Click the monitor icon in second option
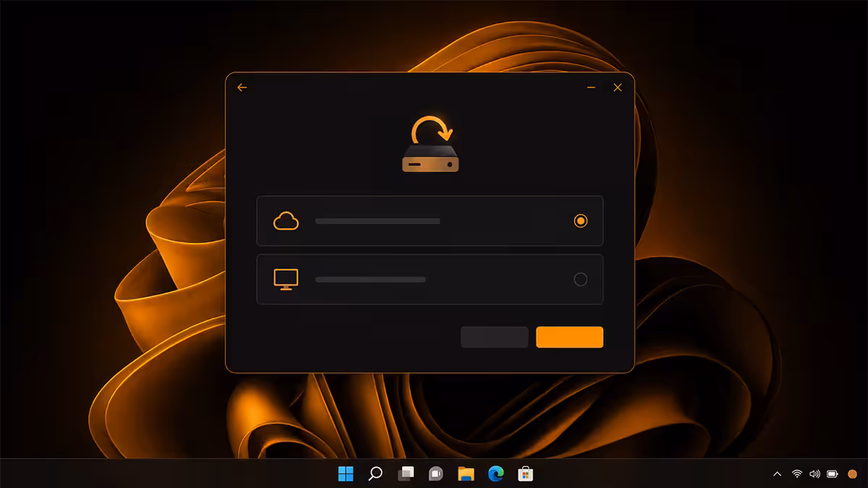 pos(286,279)
